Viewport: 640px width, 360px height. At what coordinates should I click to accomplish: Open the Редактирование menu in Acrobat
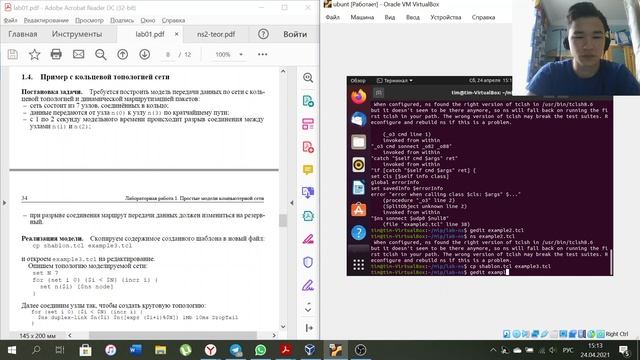[x=46, y=20]
